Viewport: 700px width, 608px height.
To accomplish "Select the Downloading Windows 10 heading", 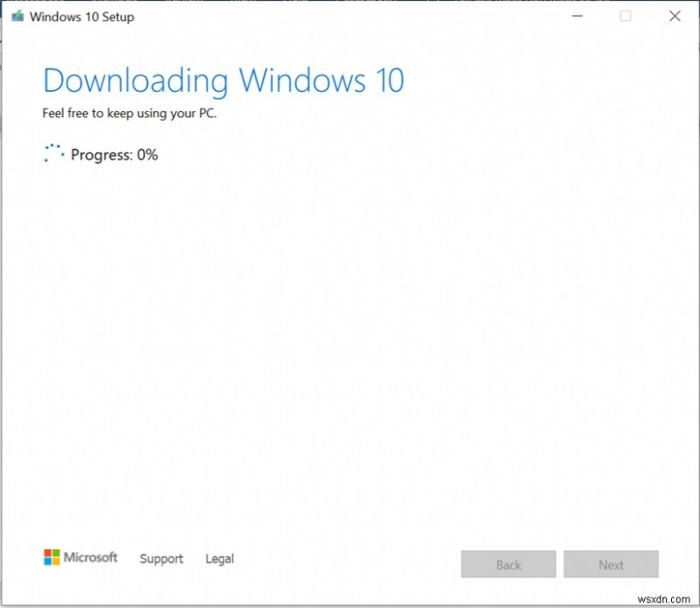I will click(223, 80).
